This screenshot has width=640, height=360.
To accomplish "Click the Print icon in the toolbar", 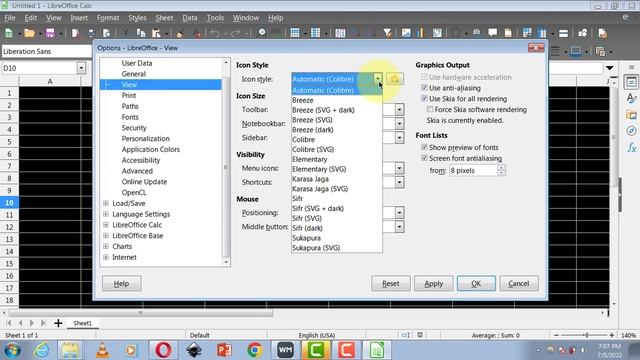I will point(91,33).
